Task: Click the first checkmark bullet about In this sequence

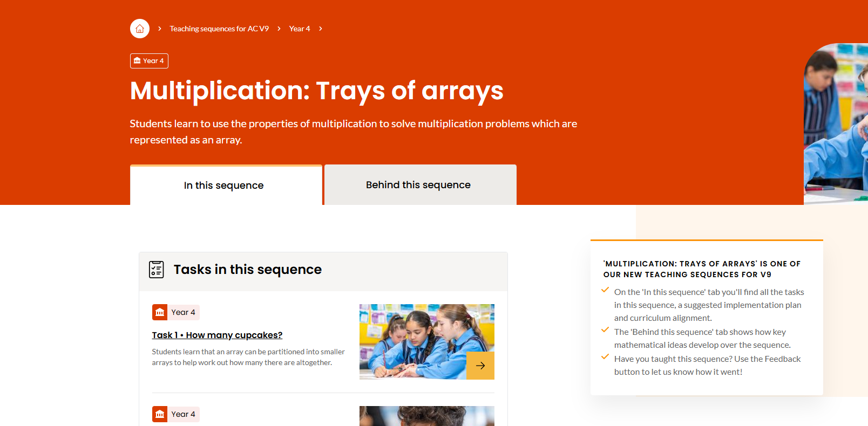Action: (x=605, y=290)
